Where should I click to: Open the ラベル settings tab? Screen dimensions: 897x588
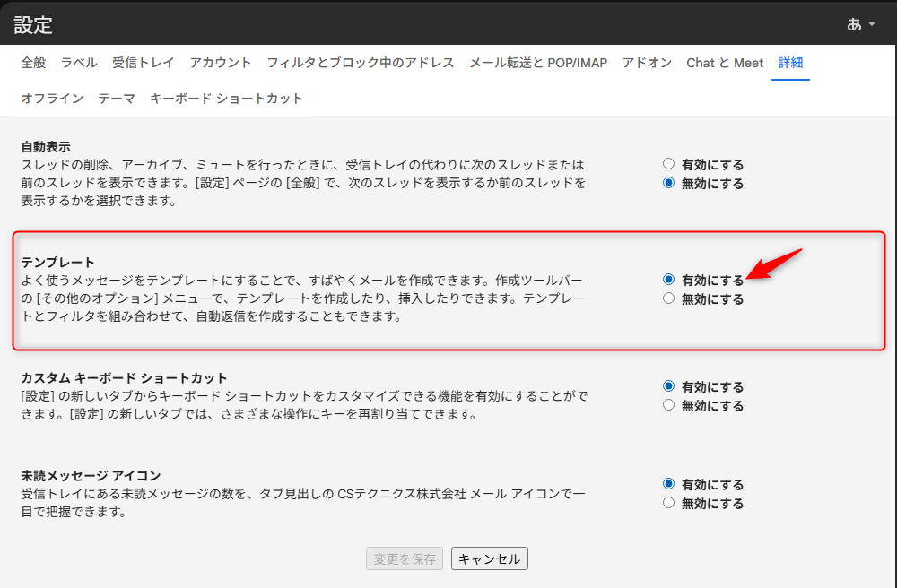coord(79,63)
